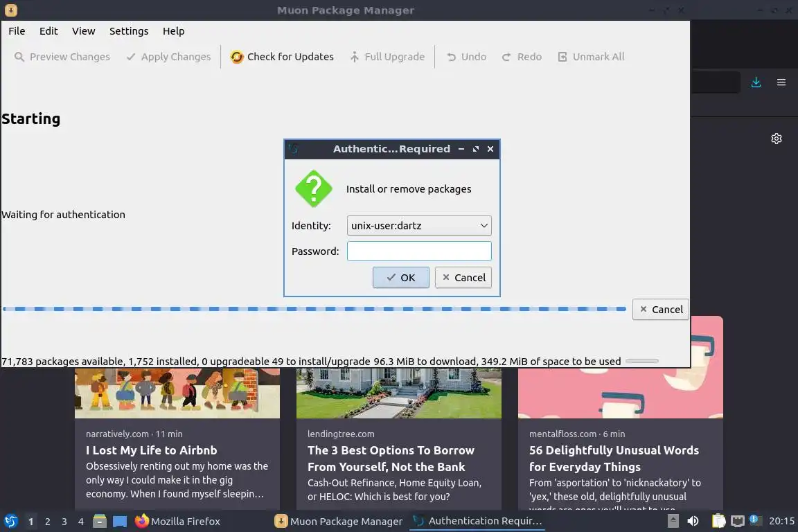Open the Settings menu
Image resolution: width=798 pixels, height=532 pixels.
[129, 31]
